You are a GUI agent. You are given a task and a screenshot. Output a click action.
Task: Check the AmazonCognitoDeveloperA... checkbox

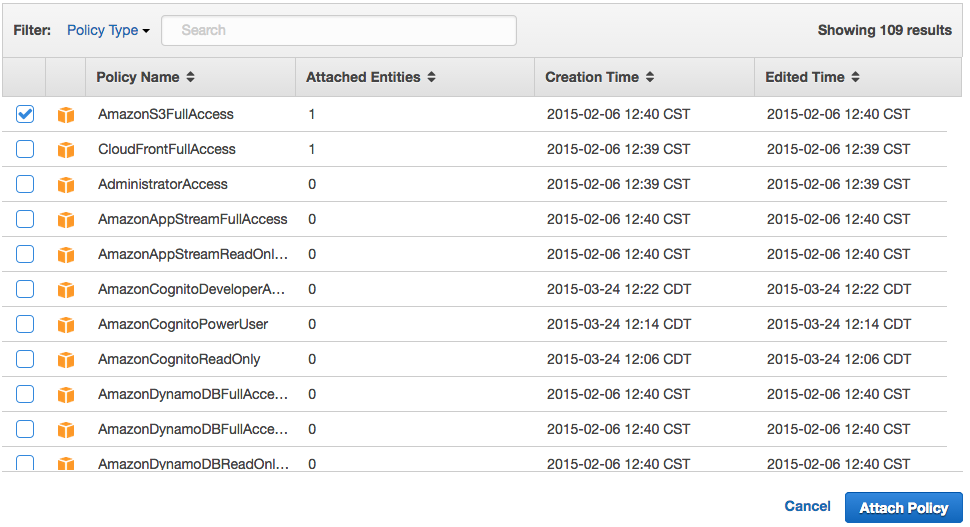(x=25, y=289)
